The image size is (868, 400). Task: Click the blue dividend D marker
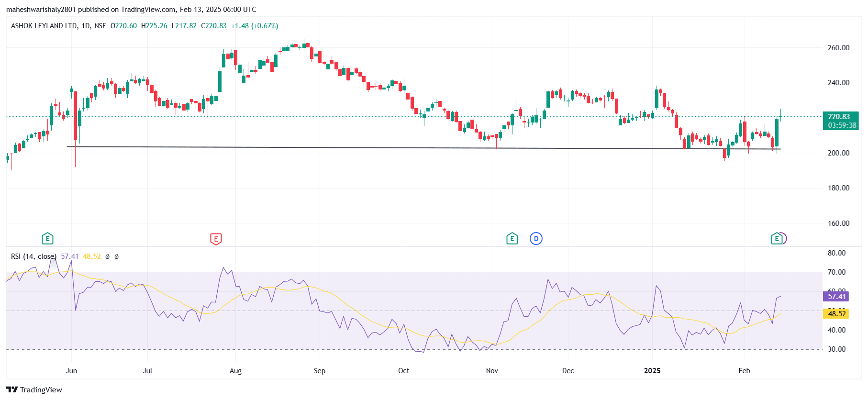pyautogui.click(x=536, y=238)
